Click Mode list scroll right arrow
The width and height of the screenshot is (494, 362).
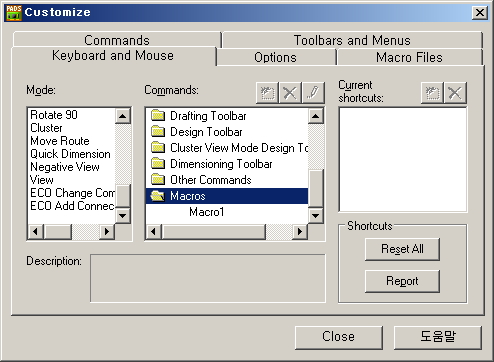pyautogui.click(x=107, y=231)
